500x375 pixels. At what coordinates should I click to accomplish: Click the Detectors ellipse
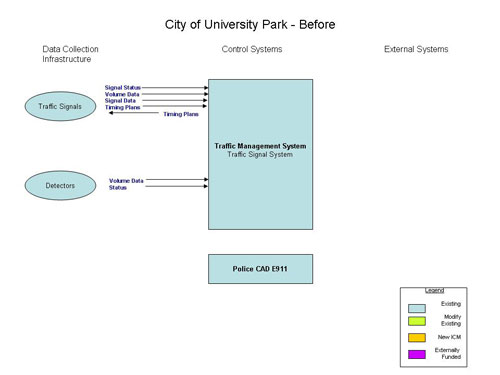[60, 186]
